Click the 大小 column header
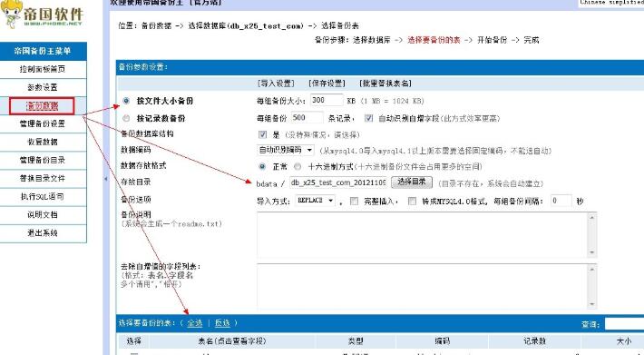644x355 pixels. coord(623,341)
